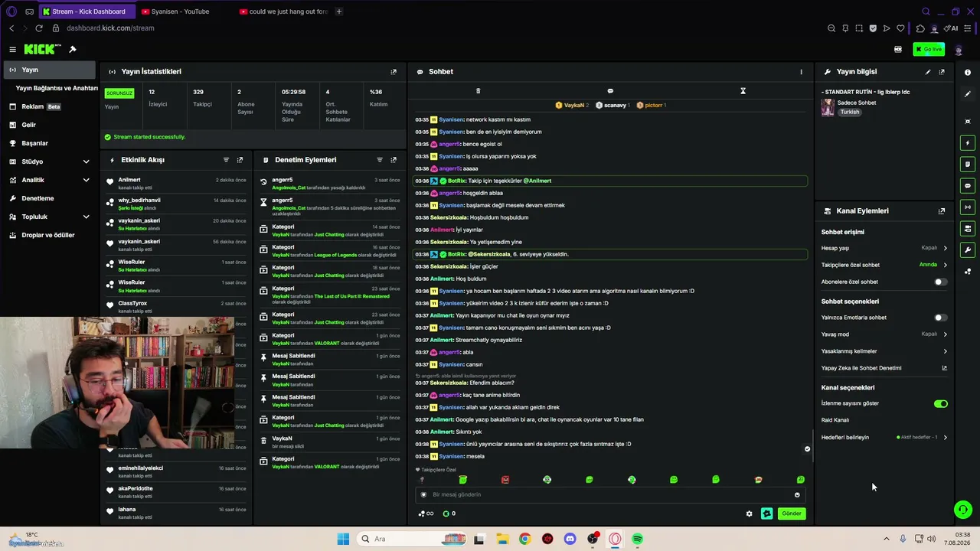Click the notes widget icon in right rail
The image size is (980, 551).
pos(968,165)
